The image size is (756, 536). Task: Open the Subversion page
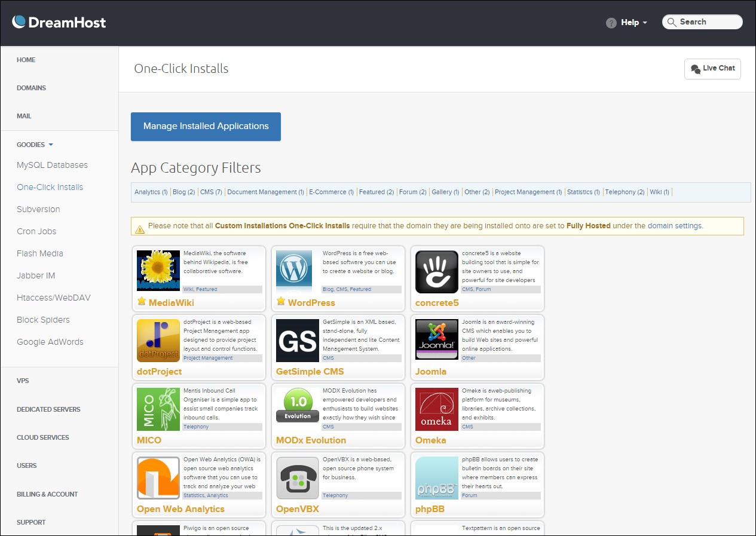tap(38, 209)
